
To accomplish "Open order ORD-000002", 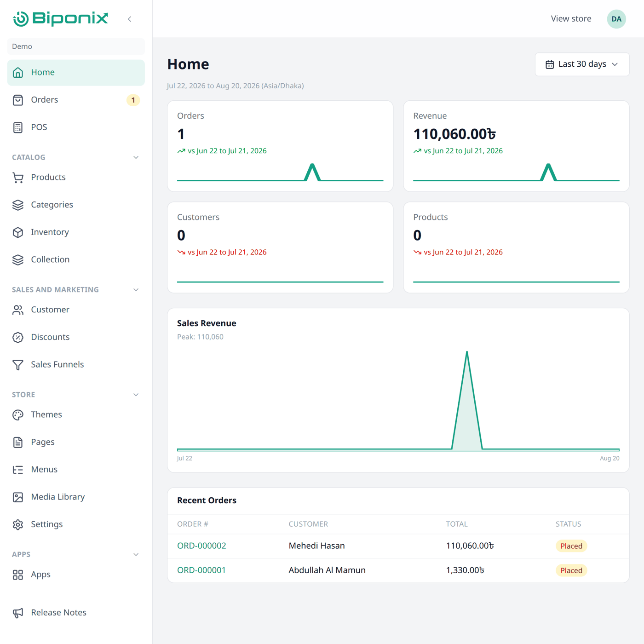I will tap(201, 546).
